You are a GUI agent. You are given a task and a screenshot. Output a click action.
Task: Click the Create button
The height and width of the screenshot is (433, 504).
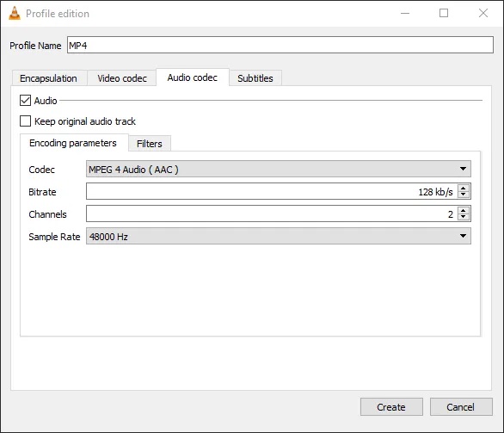391,407
